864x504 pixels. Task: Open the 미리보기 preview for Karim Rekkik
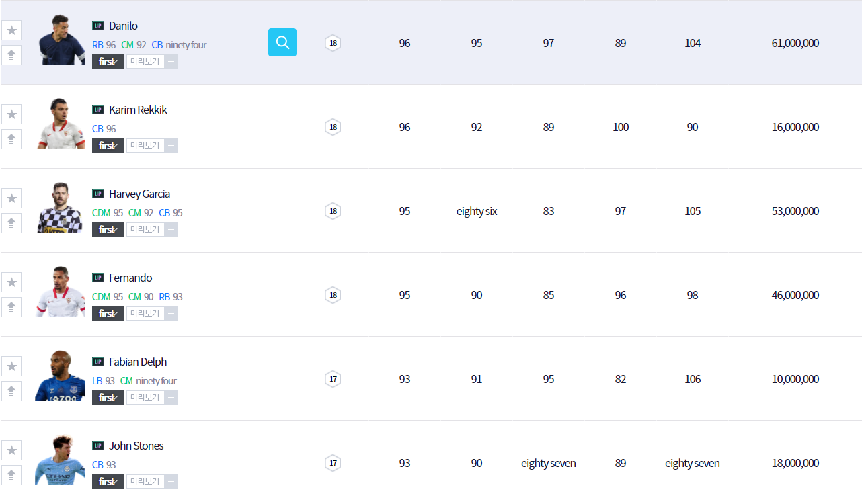(x=145, y=146)
